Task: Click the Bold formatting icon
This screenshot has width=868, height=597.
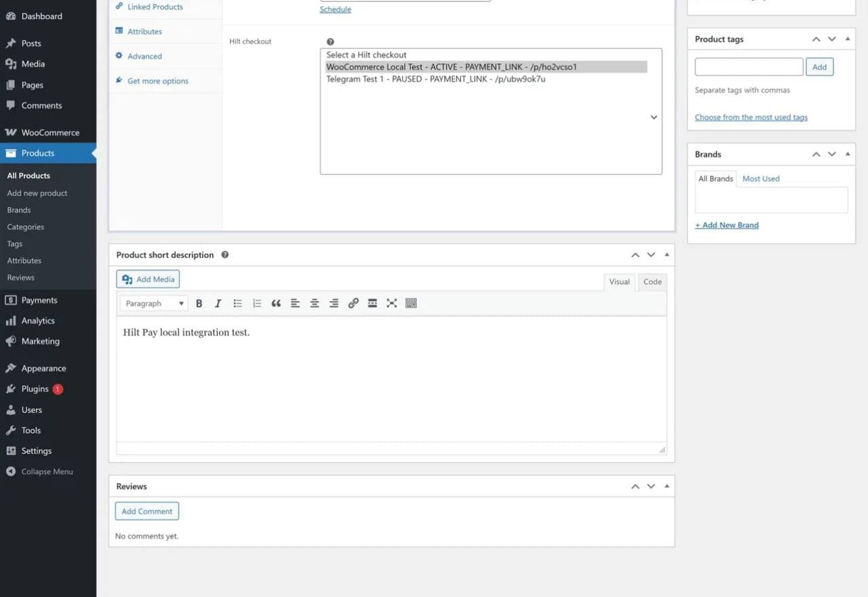Action: pos(199,303)
